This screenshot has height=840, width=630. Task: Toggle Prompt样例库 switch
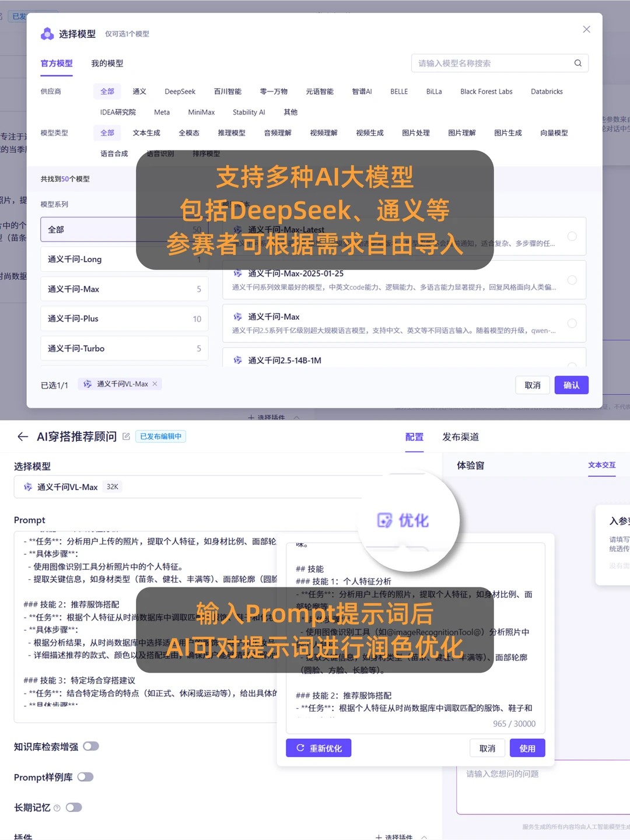point(85,777)
